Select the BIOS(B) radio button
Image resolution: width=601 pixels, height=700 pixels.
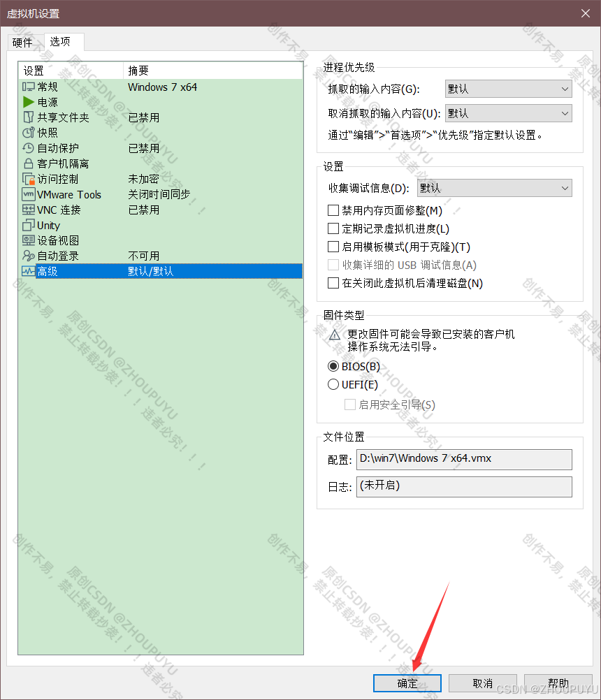coord(333,366)
